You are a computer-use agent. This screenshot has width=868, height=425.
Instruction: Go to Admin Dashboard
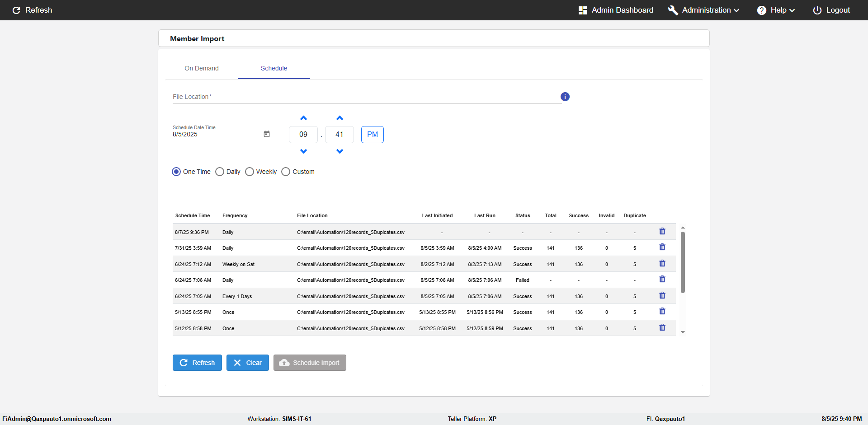(616, 10)
